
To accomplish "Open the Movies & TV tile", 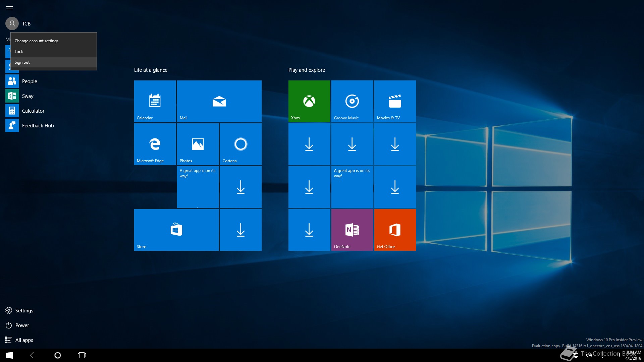I will pyautogui.click(x=395, y=101).
